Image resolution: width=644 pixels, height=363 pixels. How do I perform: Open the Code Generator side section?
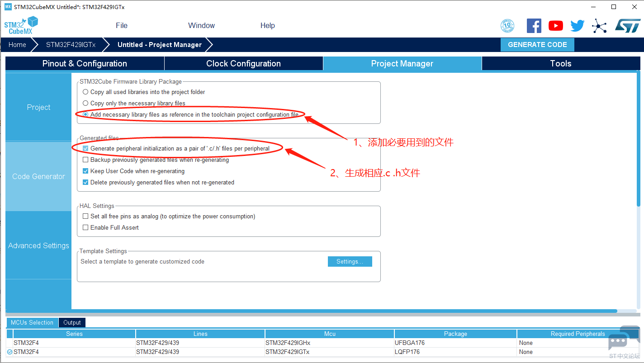point(38,176)
